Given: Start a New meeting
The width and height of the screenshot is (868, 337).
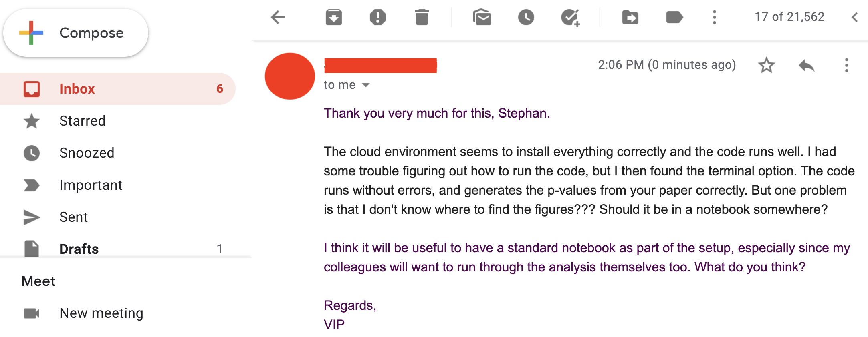Looking at the screenshot, I should [101, 313].
